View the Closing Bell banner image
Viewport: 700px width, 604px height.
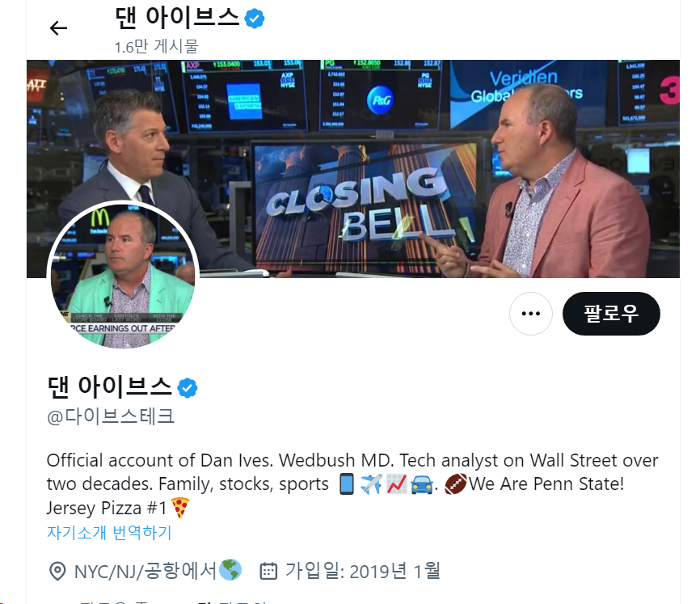(353, 169)
